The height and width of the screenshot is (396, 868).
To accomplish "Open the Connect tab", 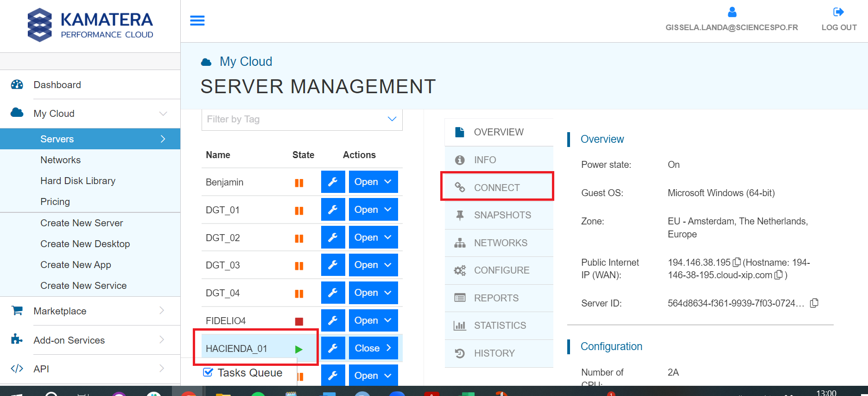I will 499,187.
